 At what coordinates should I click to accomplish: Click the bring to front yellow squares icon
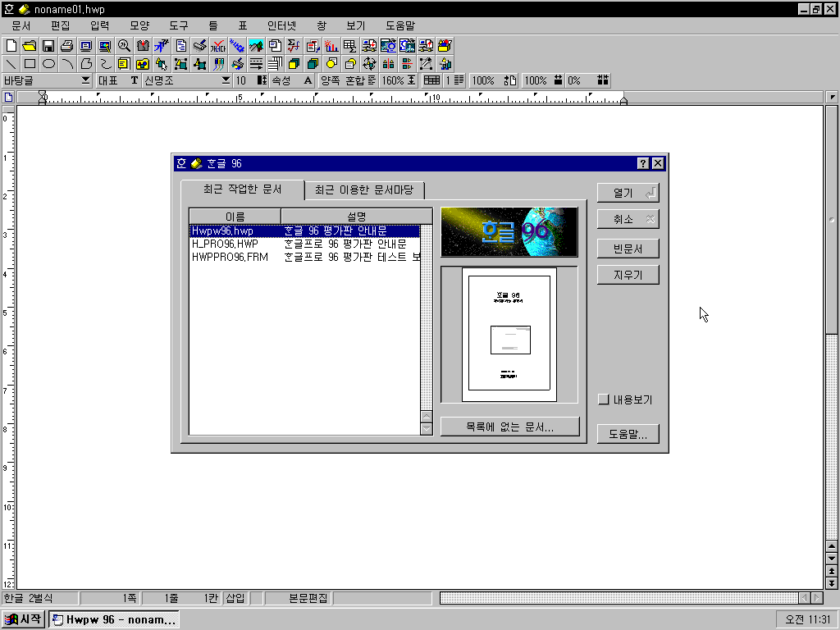coord(294,64)
